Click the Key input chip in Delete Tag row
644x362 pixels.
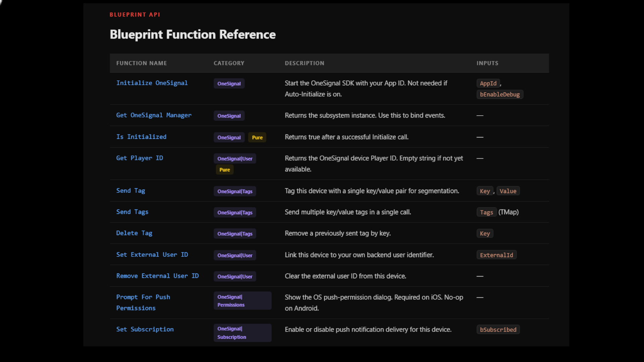485,234
